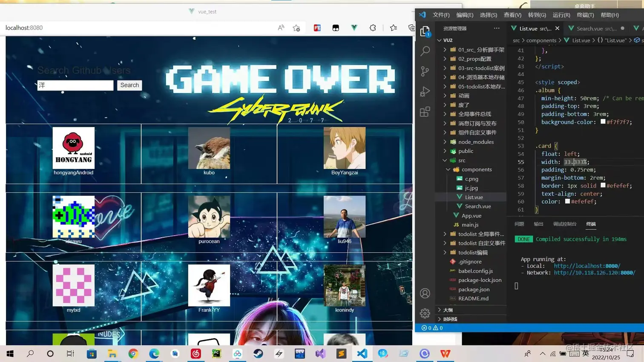Viewport: 644px width, 362px height.
Task: Click the Windows Start button
Action: pos(10,353)
